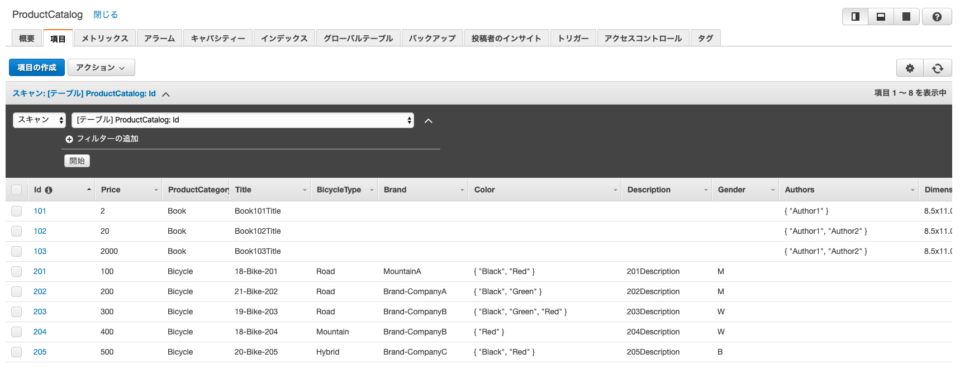This screenshot has height=382, width=960.
Task: Open the Description column dropdown arrow
Action: (x=706, y=190)
